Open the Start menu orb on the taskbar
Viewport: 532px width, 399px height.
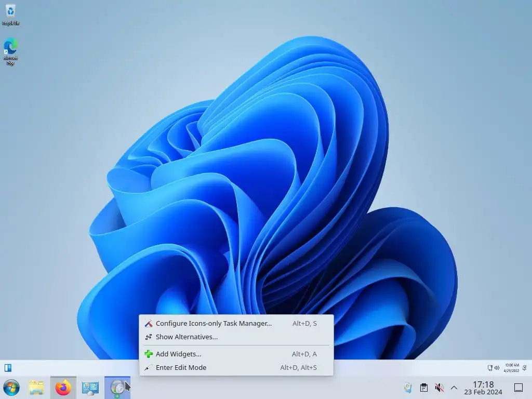[11, 388]
